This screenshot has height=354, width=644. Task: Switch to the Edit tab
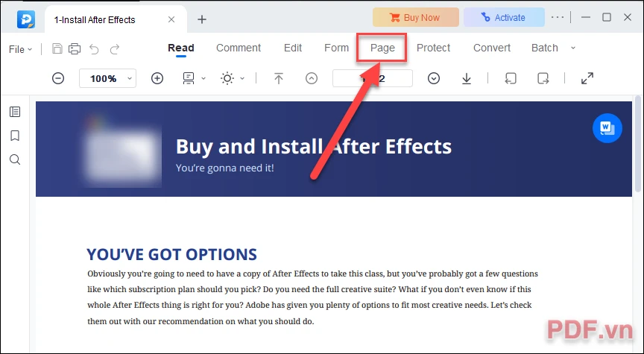293,48
